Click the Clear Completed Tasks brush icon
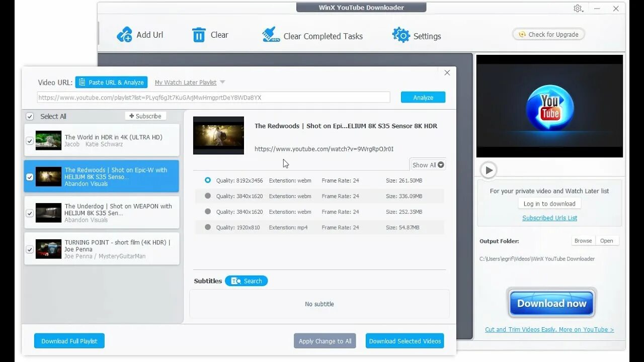The image size is (644, 362). click(x=271, y=35)
